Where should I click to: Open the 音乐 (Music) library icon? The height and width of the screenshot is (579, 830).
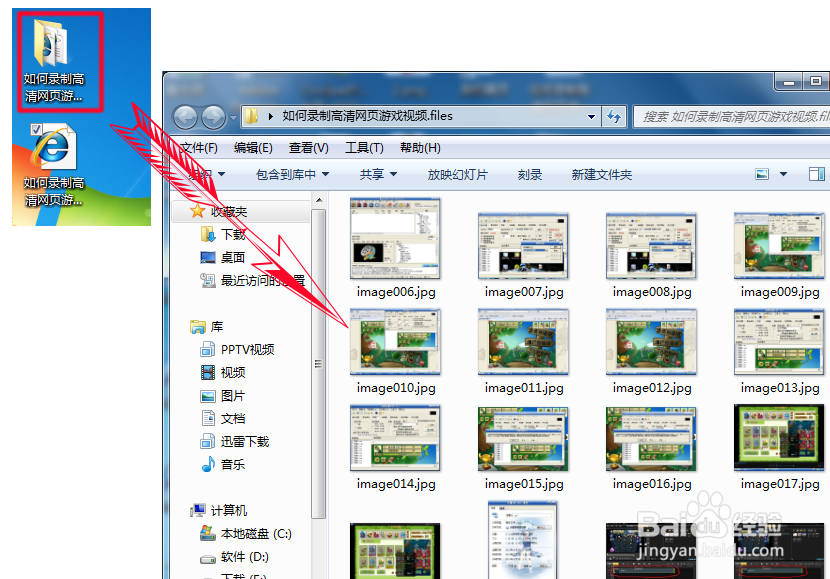(x=233, y=464)
